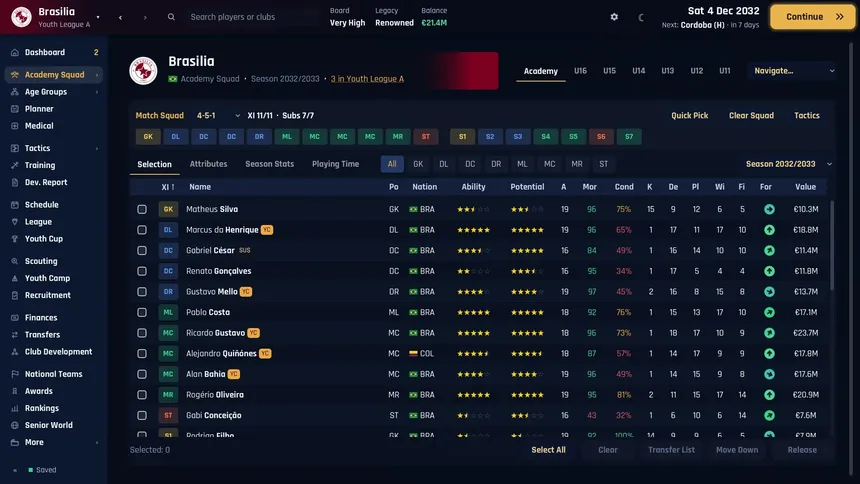Tick checkbox for Alejandro Quiñónes

click(142, 353)
